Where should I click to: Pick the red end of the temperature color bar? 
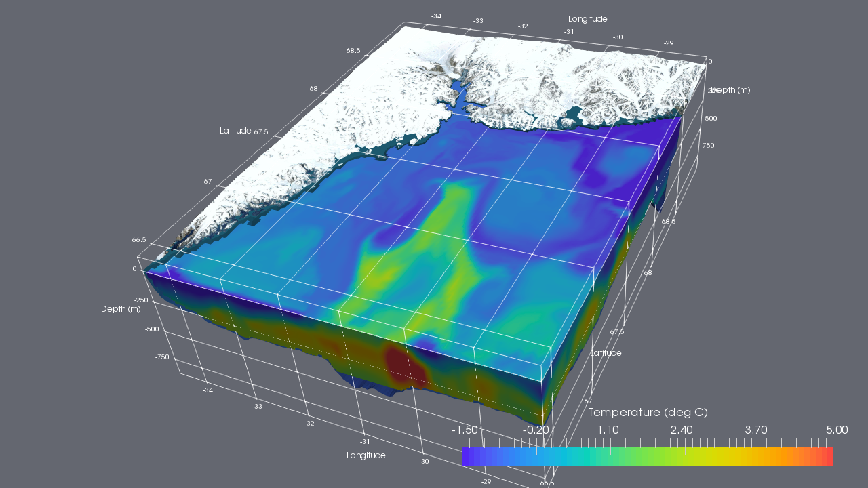coord(827,457)
